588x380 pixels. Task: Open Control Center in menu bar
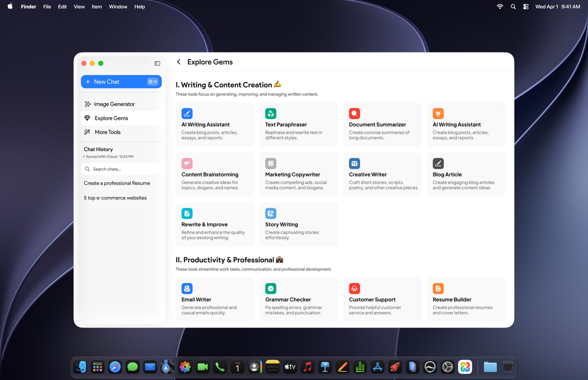pyautogui.click(x=526, y=7)
